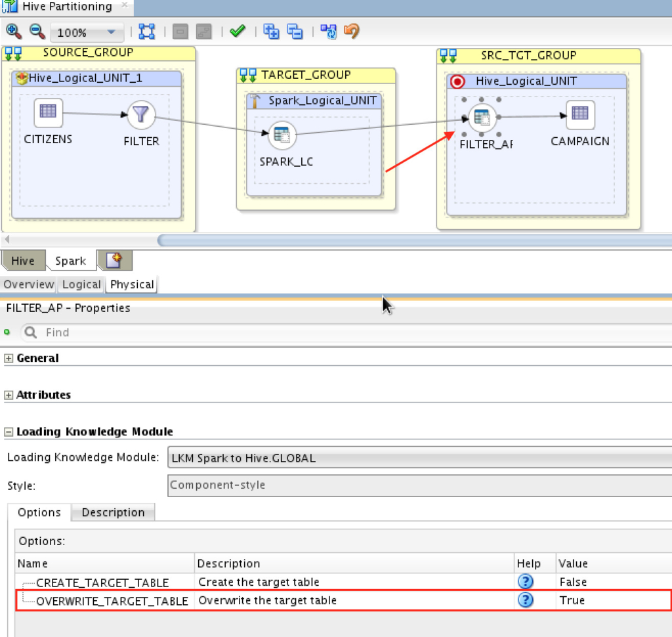Viewport: 672px width, 637px height.
Task: Select the TARGET_GROUP title
Action: point(306,75)
